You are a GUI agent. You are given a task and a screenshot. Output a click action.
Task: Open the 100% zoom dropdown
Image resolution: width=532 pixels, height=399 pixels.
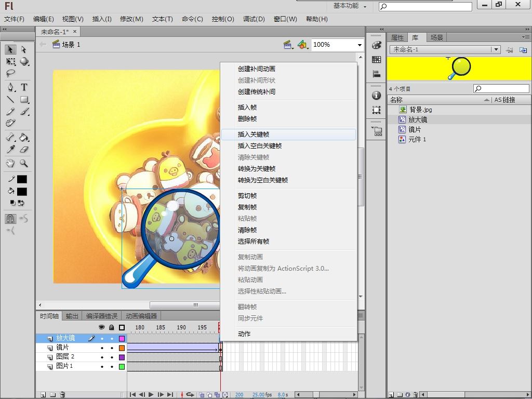pos(360,45)
